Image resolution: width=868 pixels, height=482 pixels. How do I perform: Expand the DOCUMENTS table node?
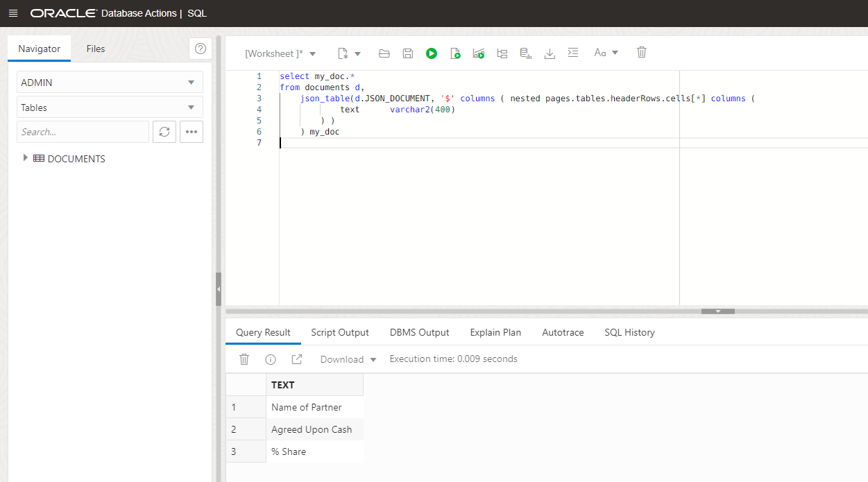pos(26,158)
